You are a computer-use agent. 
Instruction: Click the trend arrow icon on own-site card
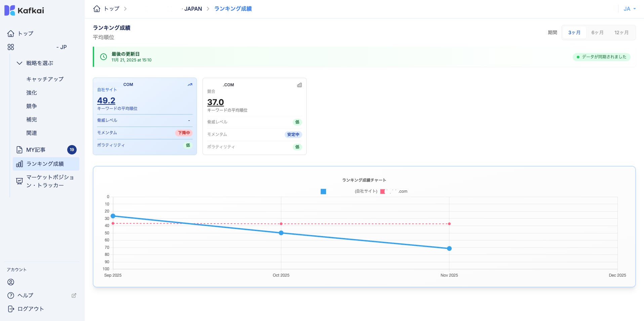point(190,85)
